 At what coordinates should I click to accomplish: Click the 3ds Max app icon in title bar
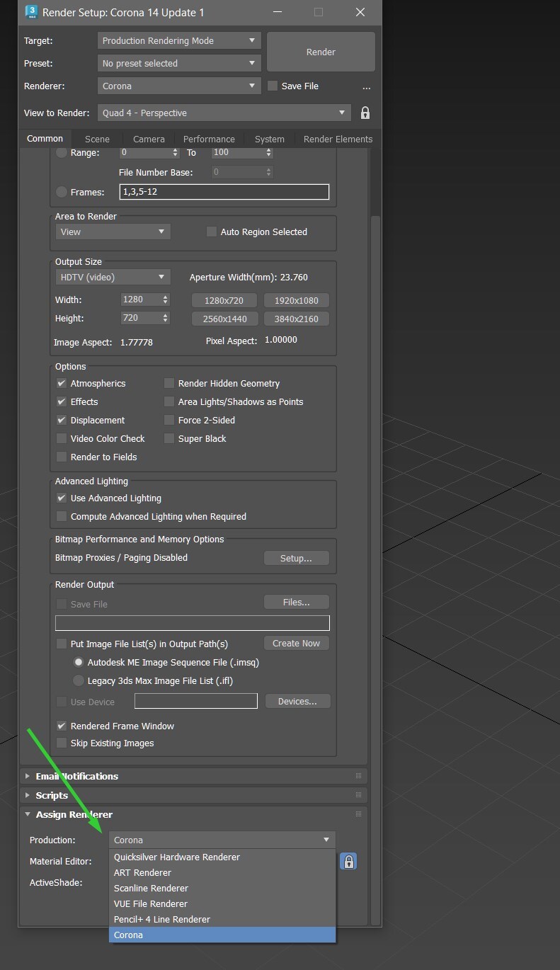click(x=30, y=12)
